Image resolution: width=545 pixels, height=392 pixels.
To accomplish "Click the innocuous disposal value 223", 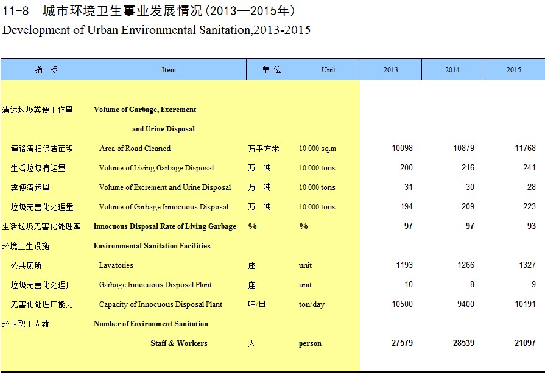I will click(529, 206).
